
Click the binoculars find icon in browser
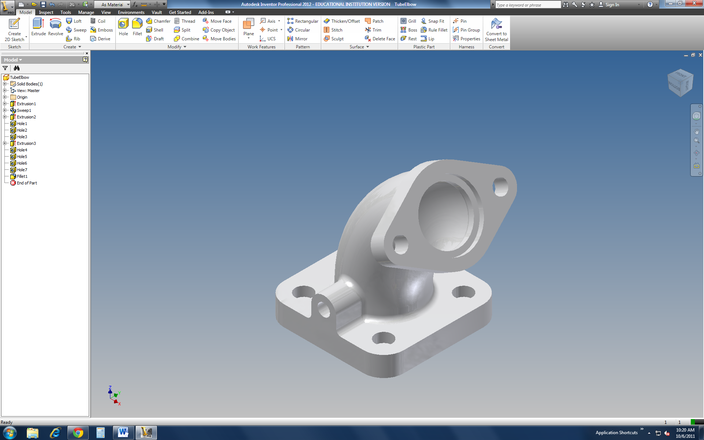[x=17, y=68]
